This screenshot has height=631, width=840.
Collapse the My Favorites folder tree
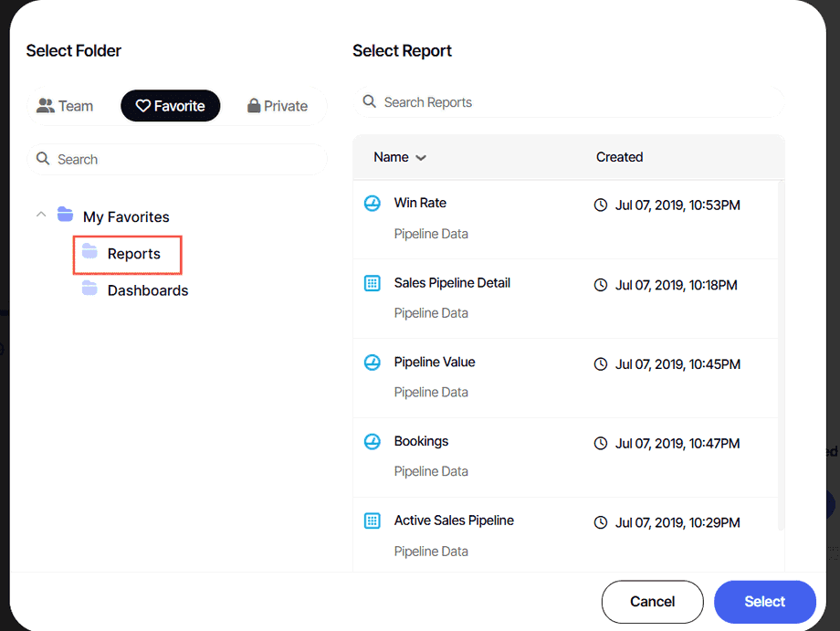(x=40, y=214)
